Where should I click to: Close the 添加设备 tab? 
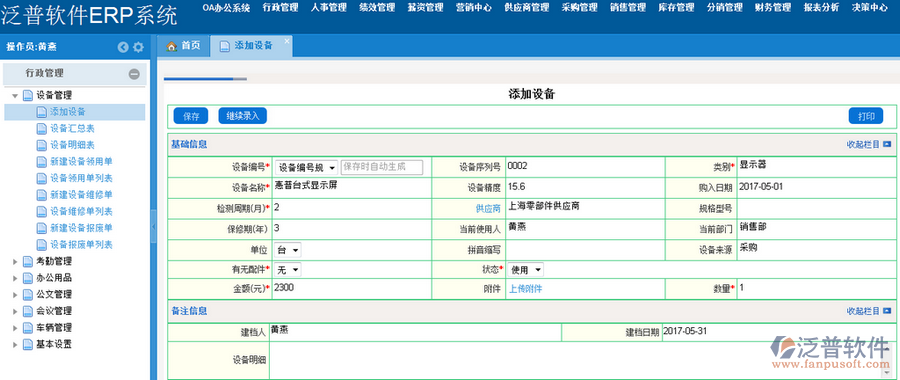click(286, 40)
